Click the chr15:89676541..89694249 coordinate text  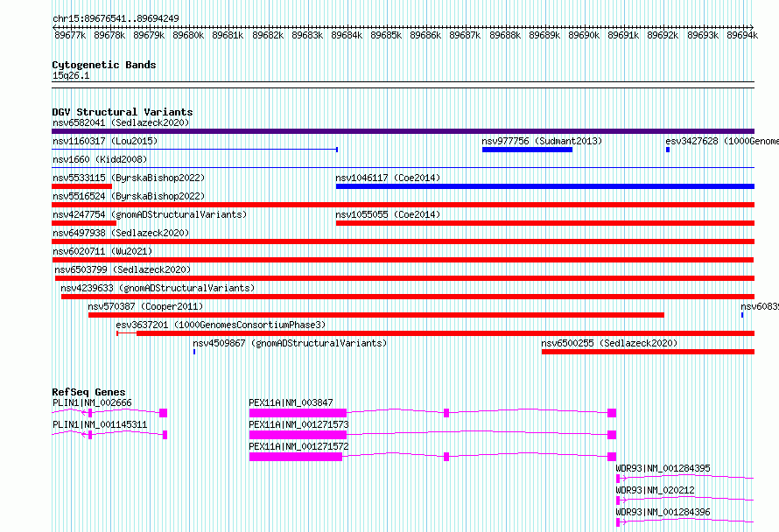[116, 18]
